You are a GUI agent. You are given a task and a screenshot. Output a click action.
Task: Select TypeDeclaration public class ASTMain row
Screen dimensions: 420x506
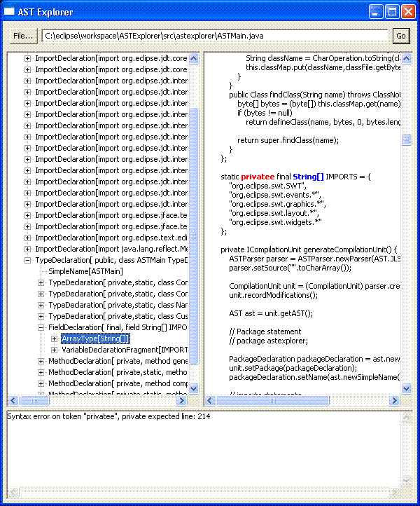111,260
